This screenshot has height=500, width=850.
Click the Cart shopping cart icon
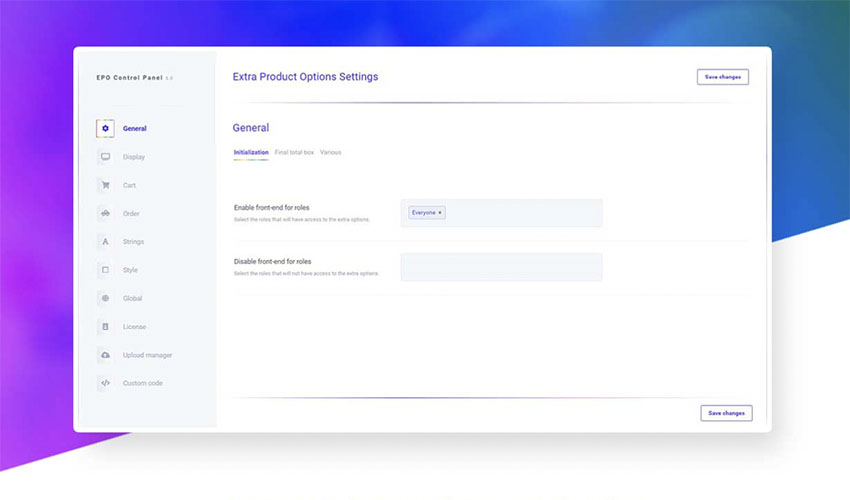point(105,185)
